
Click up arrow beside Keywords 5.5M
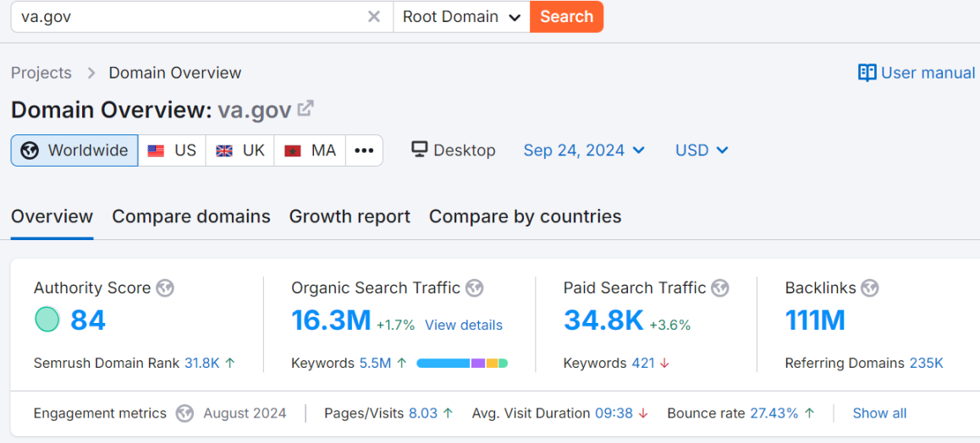[x=402, y=363]
